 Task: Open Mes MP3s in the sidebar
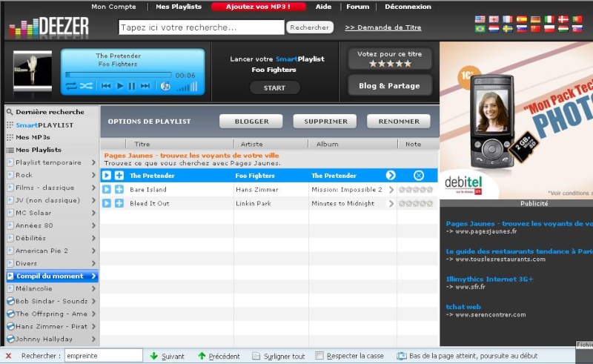33,137
